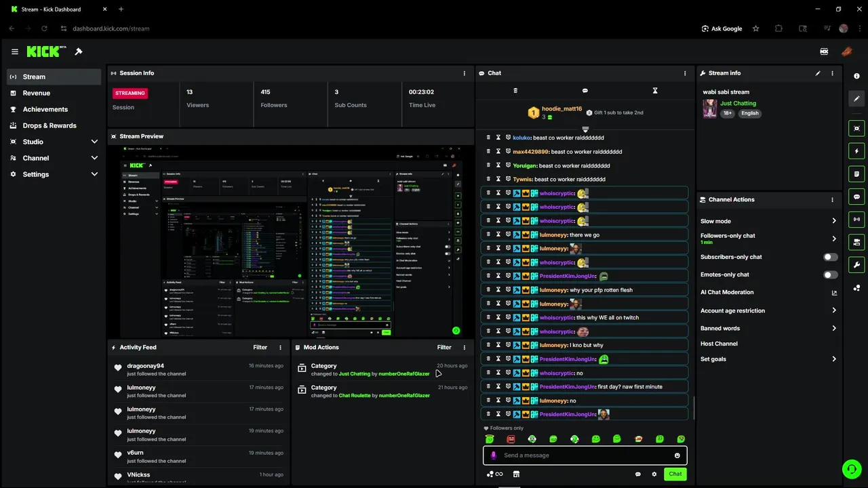
Task: Go to Revenue in sidebar
Action: (x=54, y=93)
